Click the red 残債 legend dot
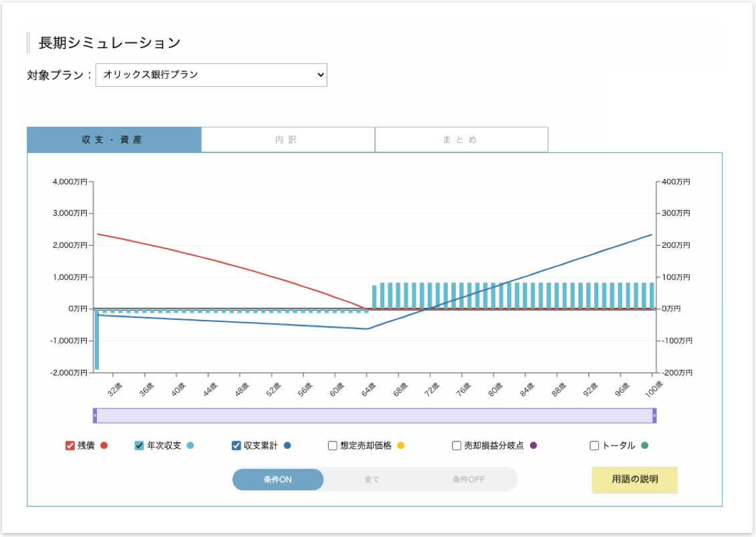The height and width of the screenshot is (537, 756). pyautogui.click(x=104, y=445)
